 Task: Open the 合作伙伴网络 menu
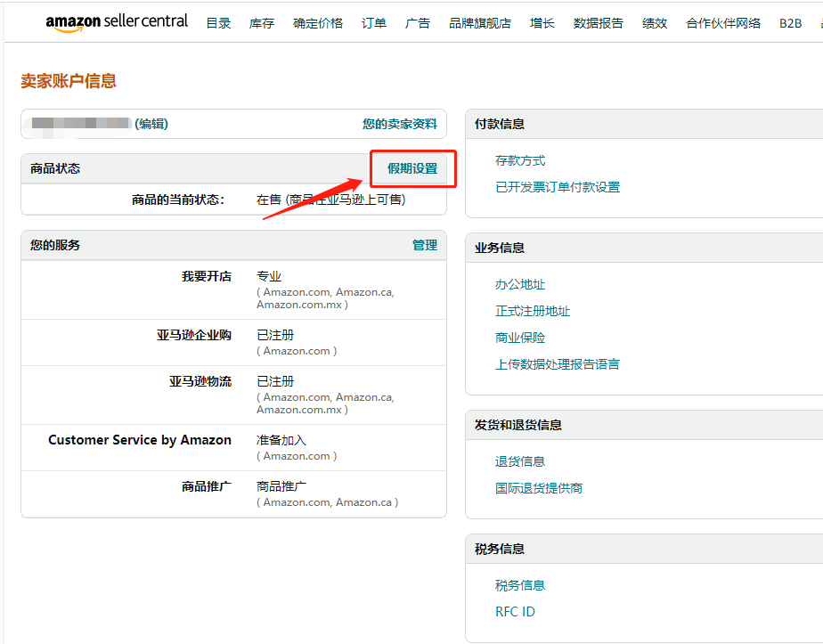point(723,23)
